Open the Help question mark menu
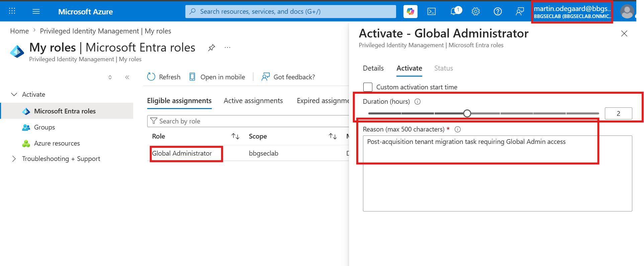644x266 pixels. click(498, 11)
